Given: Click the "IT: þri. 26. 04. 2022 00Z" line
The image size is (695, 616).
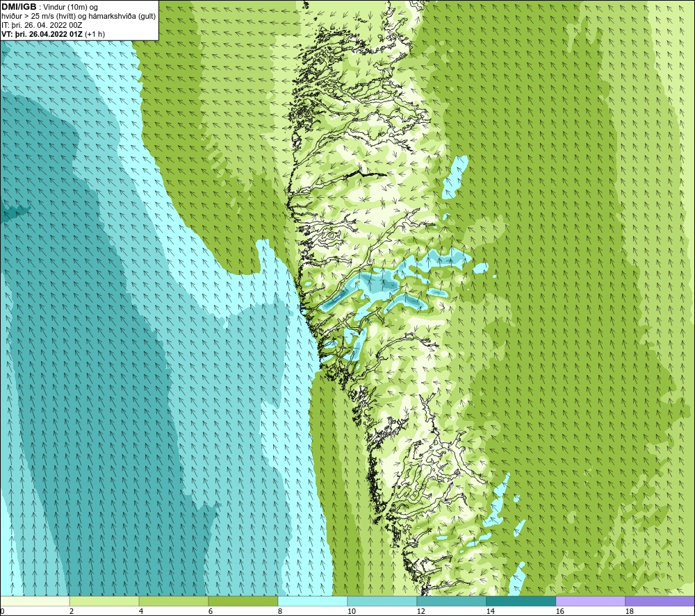Looking at the screenshot, I should (x=42, y=25).
